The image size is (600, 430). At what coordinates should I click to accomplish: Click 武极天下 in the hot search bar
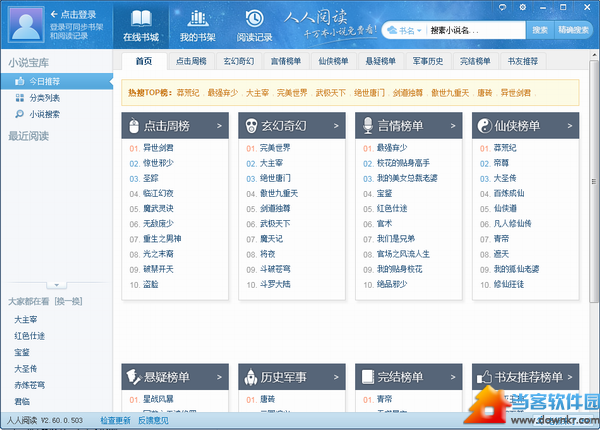point(330,93)
